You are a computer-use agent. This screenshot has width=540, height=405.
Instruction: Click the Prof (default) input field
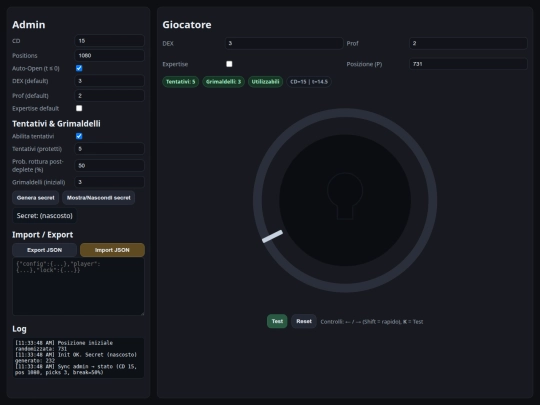coord(110,95)
